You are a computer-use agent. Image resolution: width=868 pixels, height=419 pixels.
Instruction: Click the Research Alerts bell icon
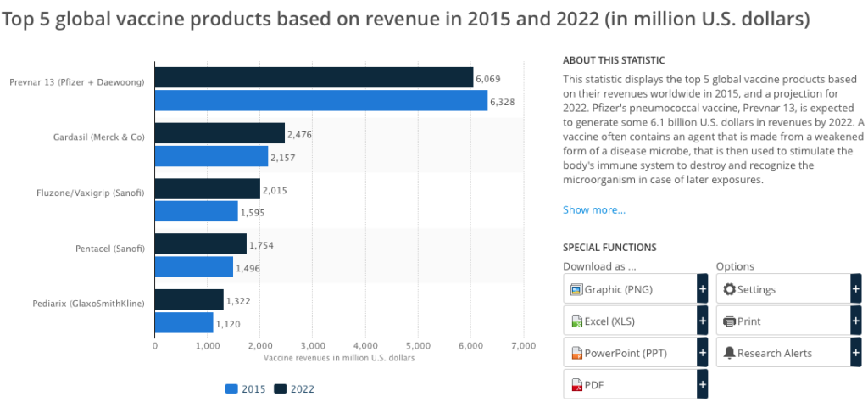730,353
